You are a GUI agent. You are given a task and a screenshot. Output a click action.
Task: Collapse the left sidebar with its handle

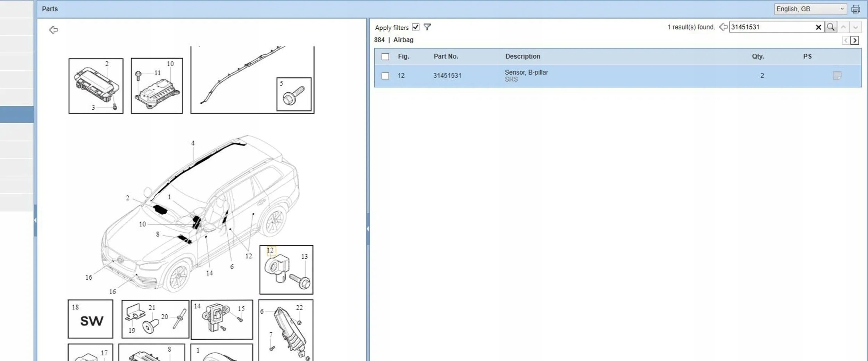click(35, 220)
